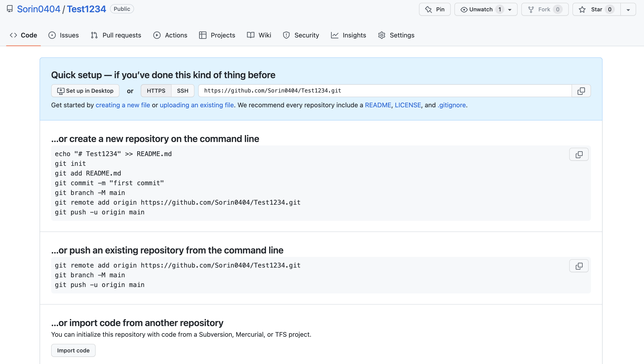The image size is (644, 364).
Task: Click the fork icon in Fork button
Action: (x=531, y=9)
